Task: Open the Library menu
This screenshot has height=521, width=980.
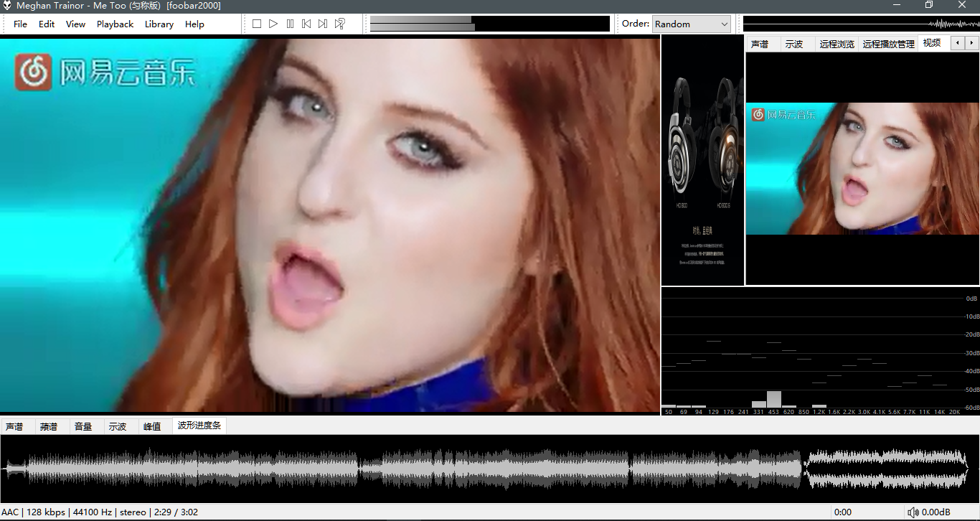Action: [159, 24]
